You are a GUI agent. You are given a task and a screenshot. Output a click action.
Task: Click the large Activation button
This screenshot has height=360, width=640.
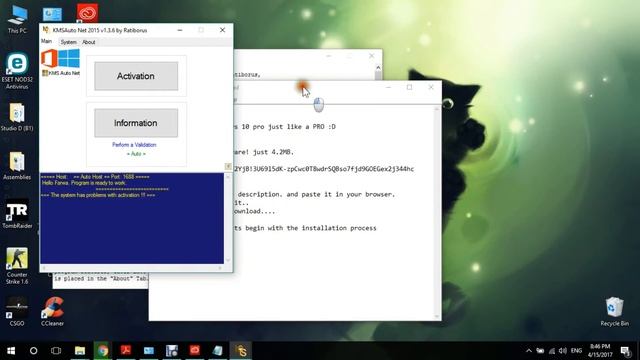click(136, 76)
